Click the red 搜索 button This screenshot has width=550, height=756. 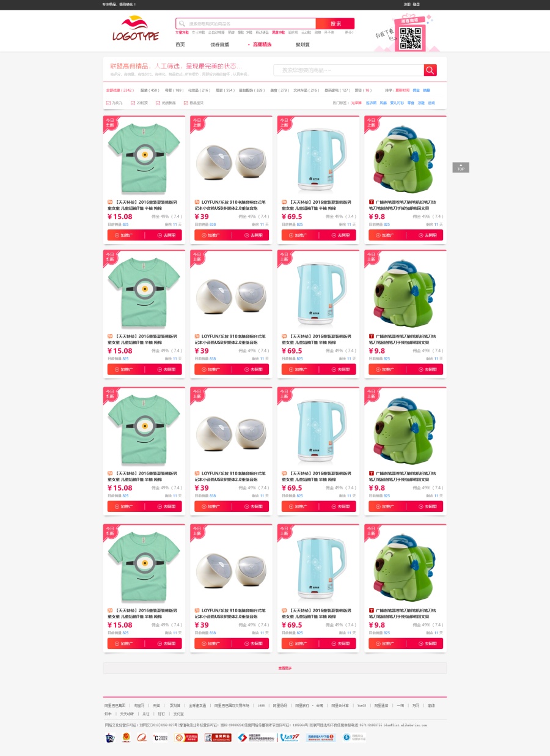tap(335, 24)
